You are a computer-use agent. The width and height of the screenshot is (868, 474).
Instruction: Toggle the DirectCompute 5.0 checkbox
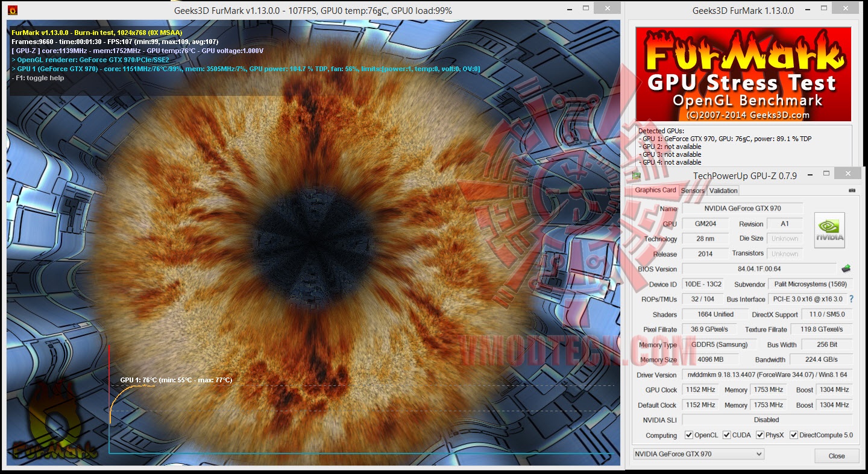click(794, 435)
